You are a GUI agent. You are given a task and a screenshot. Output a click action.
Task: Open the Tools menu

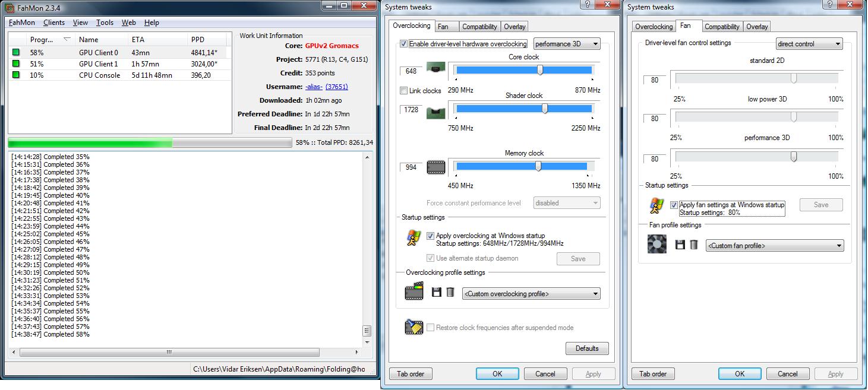pos(105,23)
